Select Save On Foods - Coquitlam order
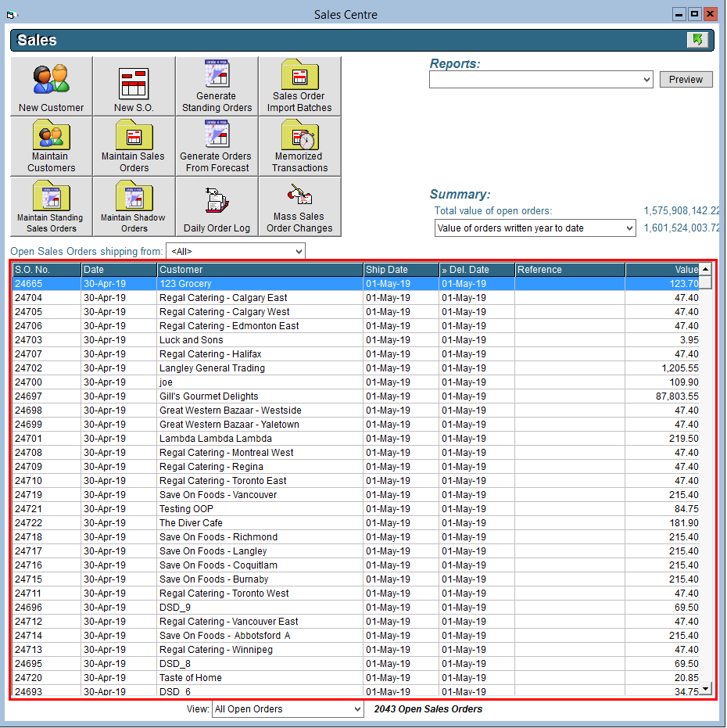 (356, 565)
